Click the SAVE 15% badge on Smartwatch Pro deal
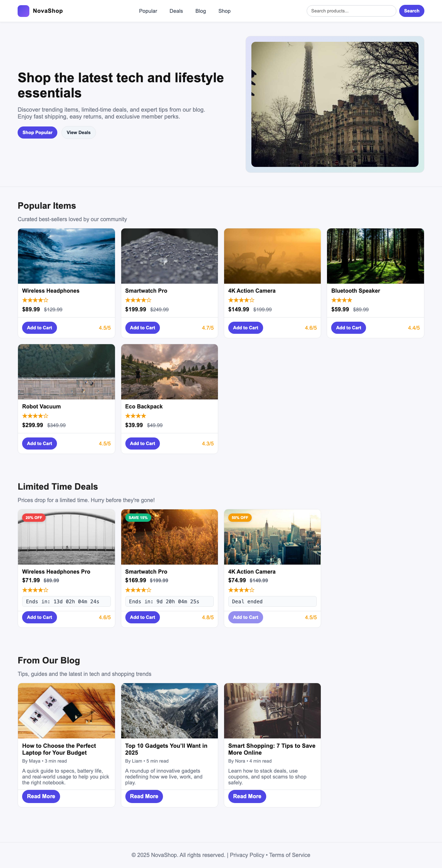 [x=137, y=518]
